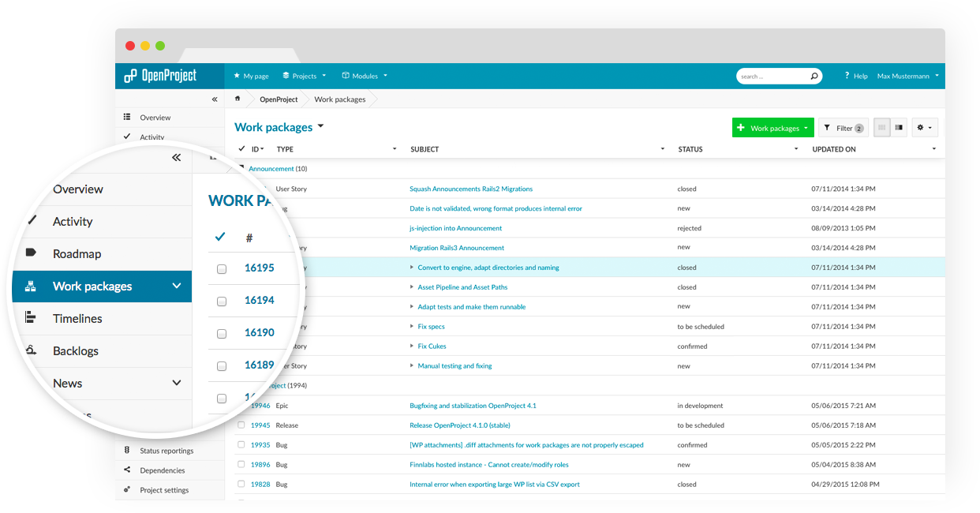The image size is (980, 513).
Task: Expand the magnified News chevron
Action: [177, 383]
